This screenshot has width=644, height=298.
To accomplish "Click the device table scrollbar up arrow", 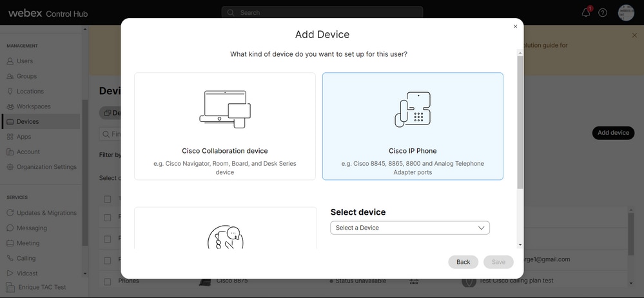I will pos(631,210).
